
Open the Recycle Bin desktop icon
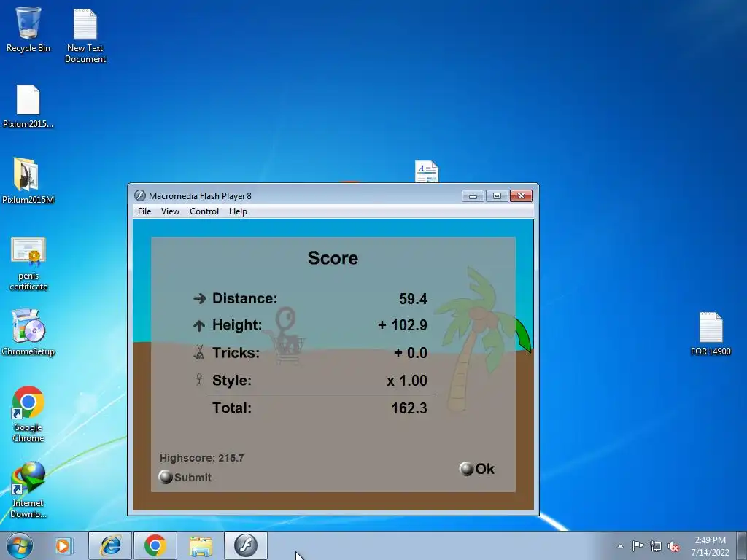[28, 28]
